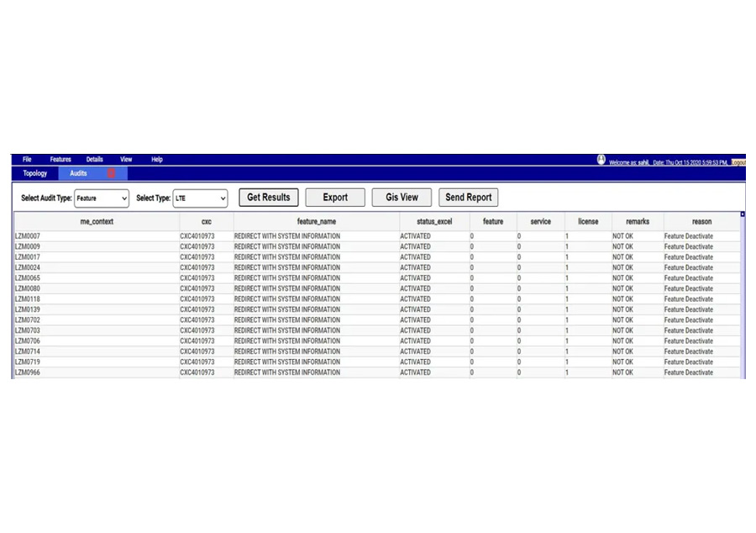This screenshot has height=533, width=756.
Task: Click the red indicator icon on the Audits tab
Action: pyautogui.click(x=110, y=173)
